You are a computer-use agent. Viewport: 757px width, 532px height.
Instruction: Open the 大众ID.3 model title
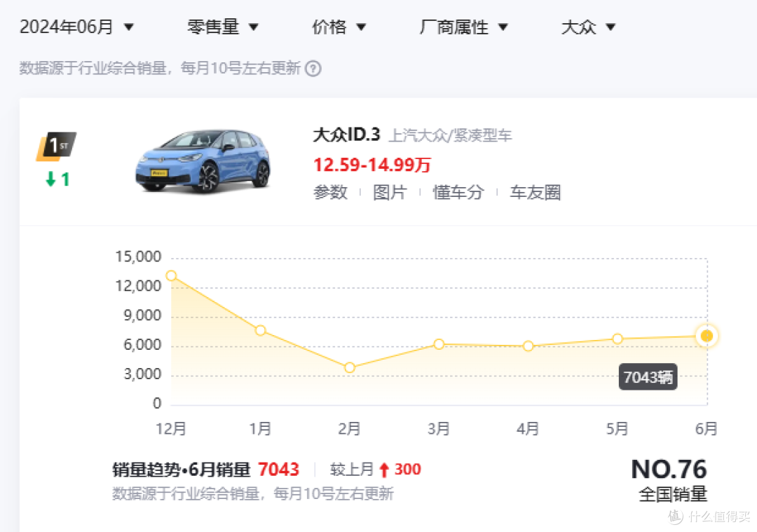[347, 135]
